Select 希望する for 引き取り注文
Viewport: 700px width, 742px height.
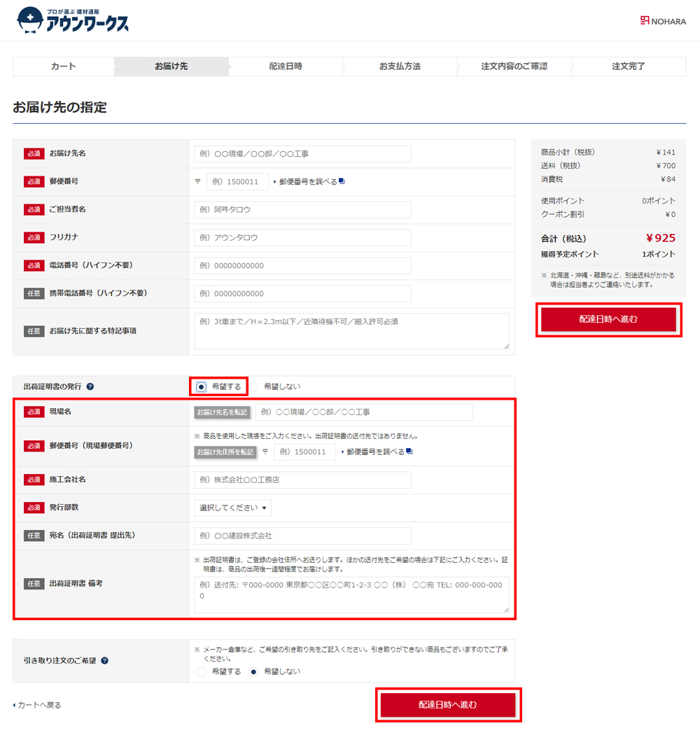(x=201, y=672)
